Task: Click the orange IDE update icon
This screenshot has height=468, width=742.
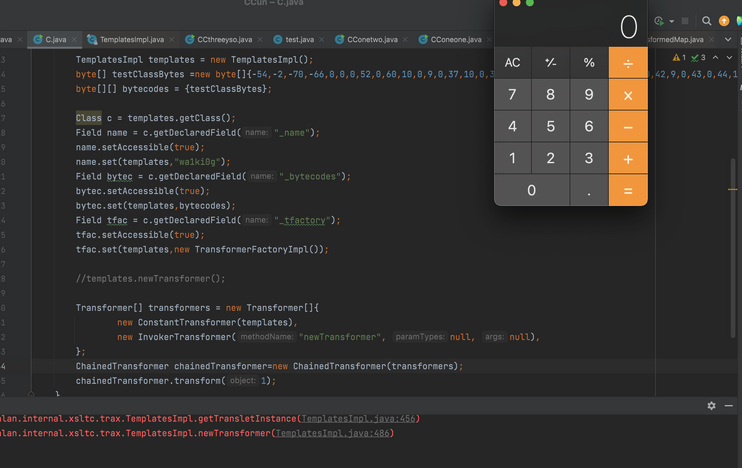Action: 724,21
